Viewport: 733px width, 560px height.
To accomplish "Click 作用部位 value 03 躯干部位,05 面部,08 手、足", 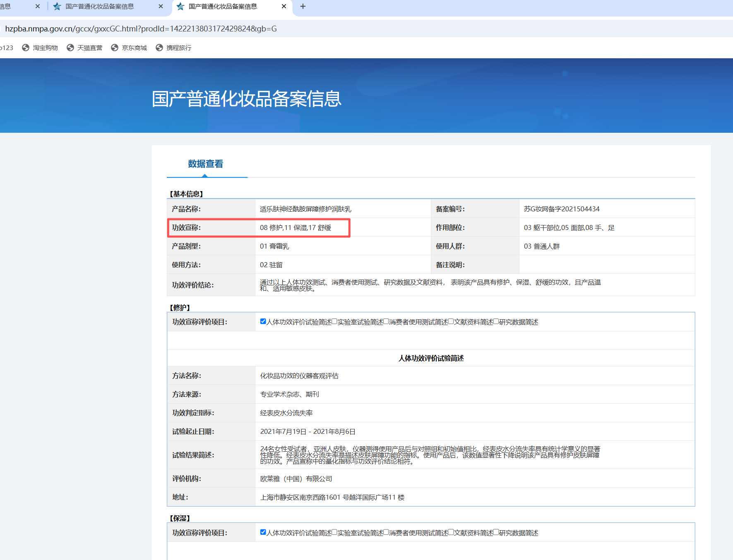I will pyautogui.click(x=569, y=228).
